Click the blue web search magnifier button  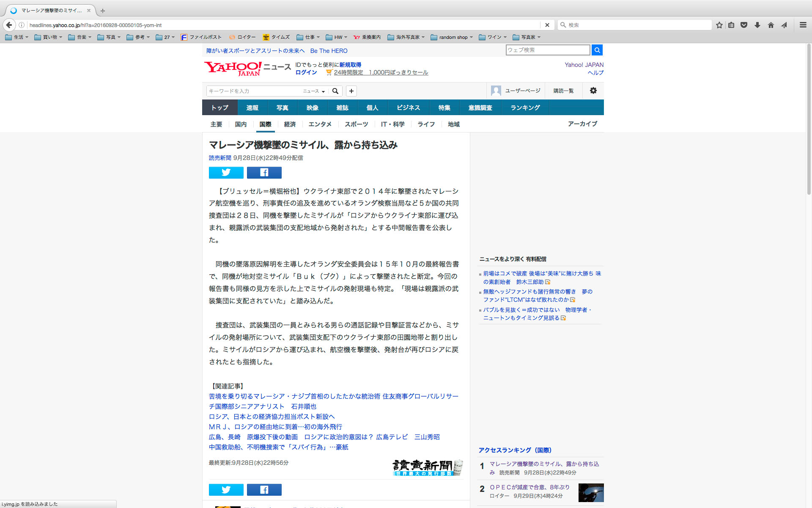click(597, 50)
